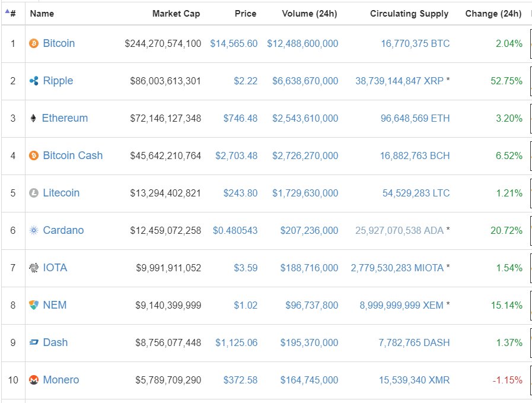Viewport: 532px width, 403px height.
Task: Click Dash price $1,125.06
Action: [237, 342]
